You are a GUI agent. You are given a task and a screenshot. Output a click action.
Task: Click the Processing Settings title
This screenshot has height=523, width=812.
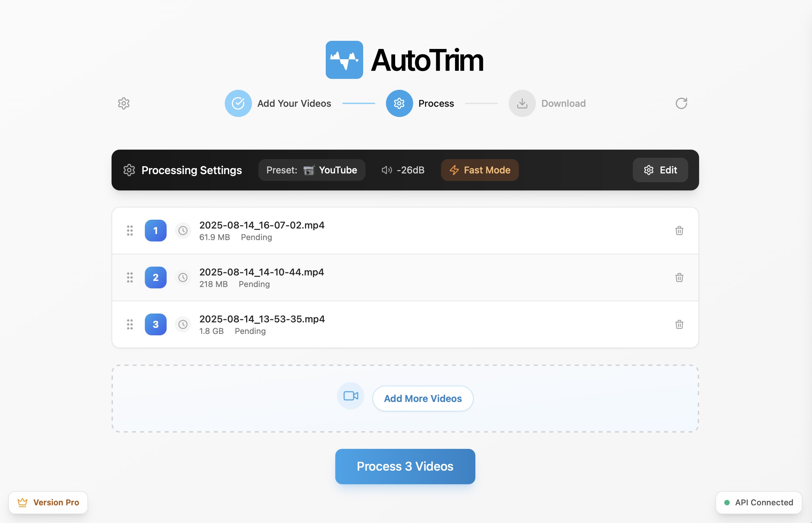click(x=192, y=170)
